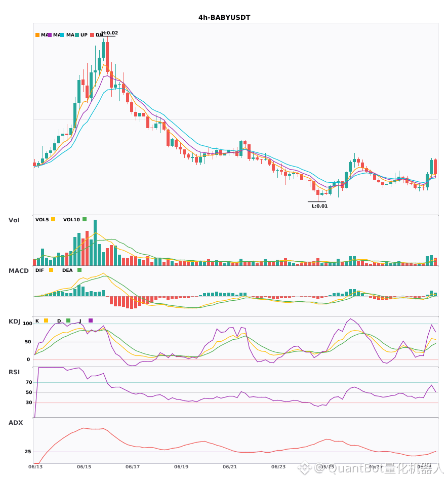Click the L:0.01 low price label
The image size is (448, 481).
tap(319, 206)
